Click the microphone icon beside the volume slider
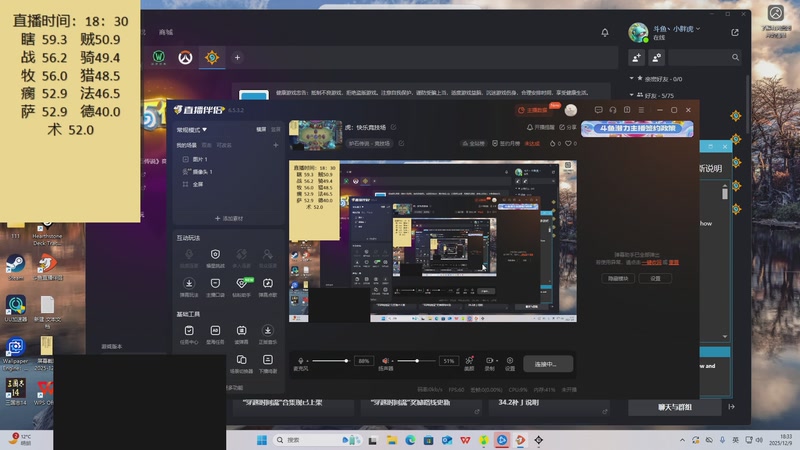Viewport: 800px width, 450px height. coord(301,361)
